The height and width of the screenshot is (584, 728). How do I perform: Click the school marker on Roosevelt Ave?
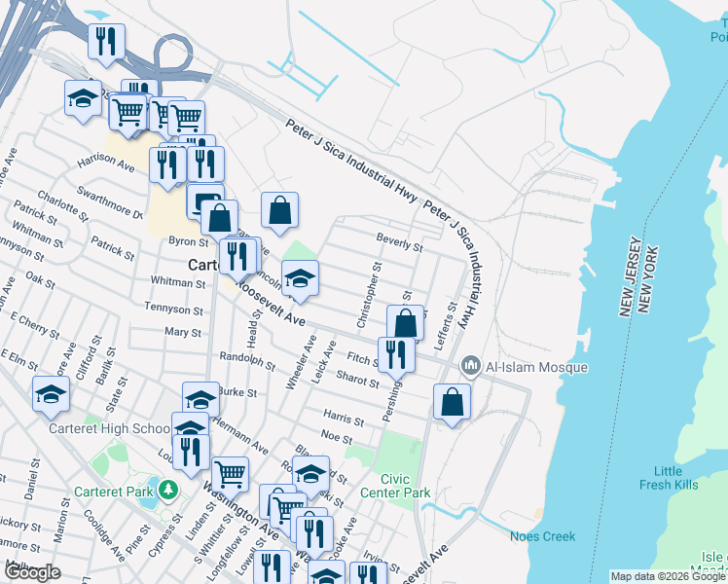click(x=300, y=278)
